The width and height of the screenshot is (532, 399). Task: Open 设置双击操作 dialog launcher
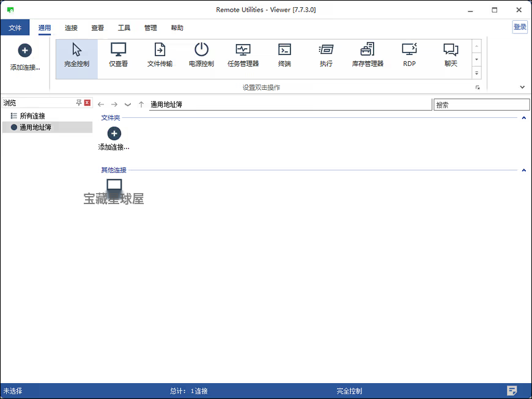coord(478,87)
